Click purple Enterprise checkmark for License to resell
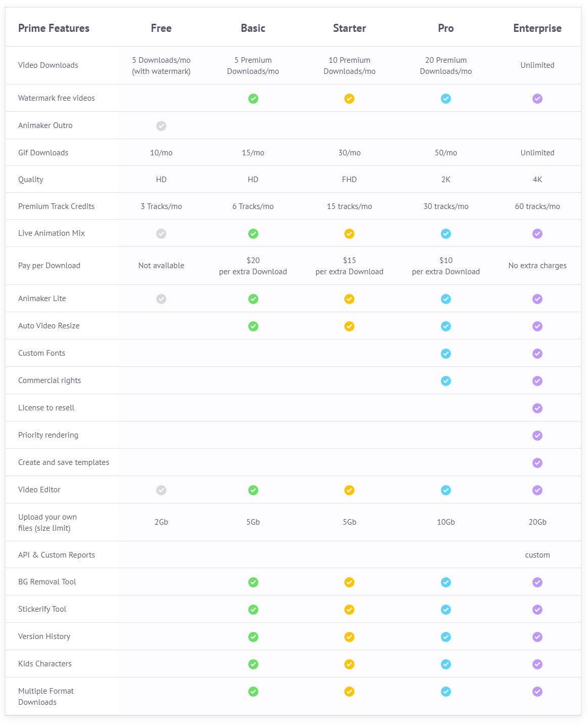Screen dimensions: 588x724 click(537, 408)
